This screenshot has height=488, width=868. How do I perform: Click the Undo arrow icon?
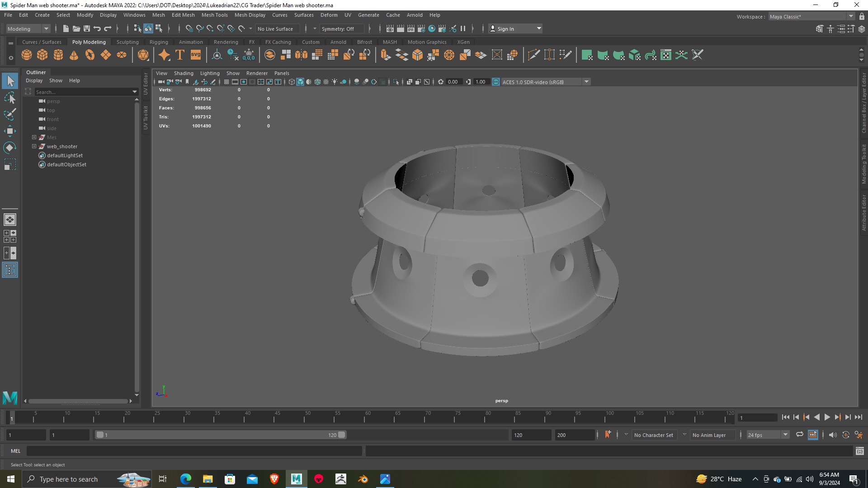[97, 28]
